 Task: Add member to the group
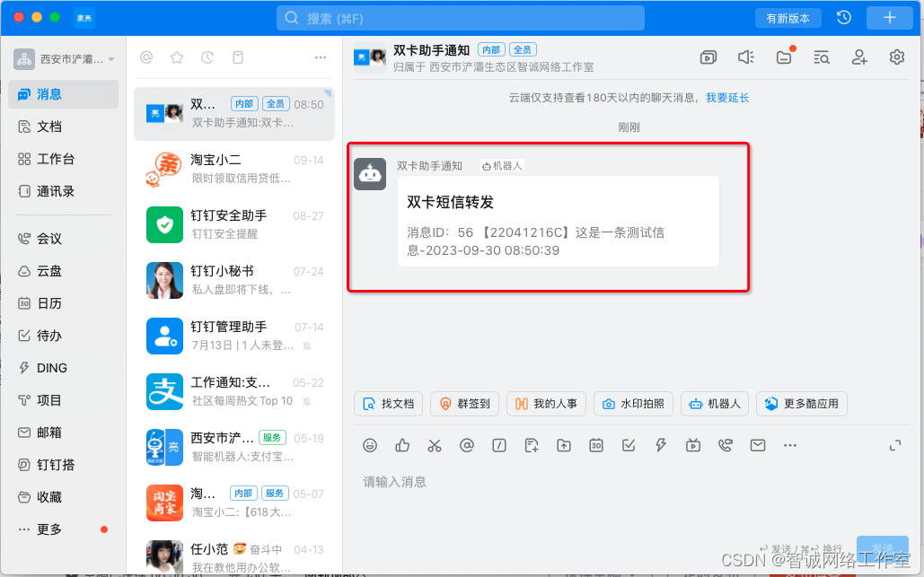pyautogui.click(x=859, y=57)
